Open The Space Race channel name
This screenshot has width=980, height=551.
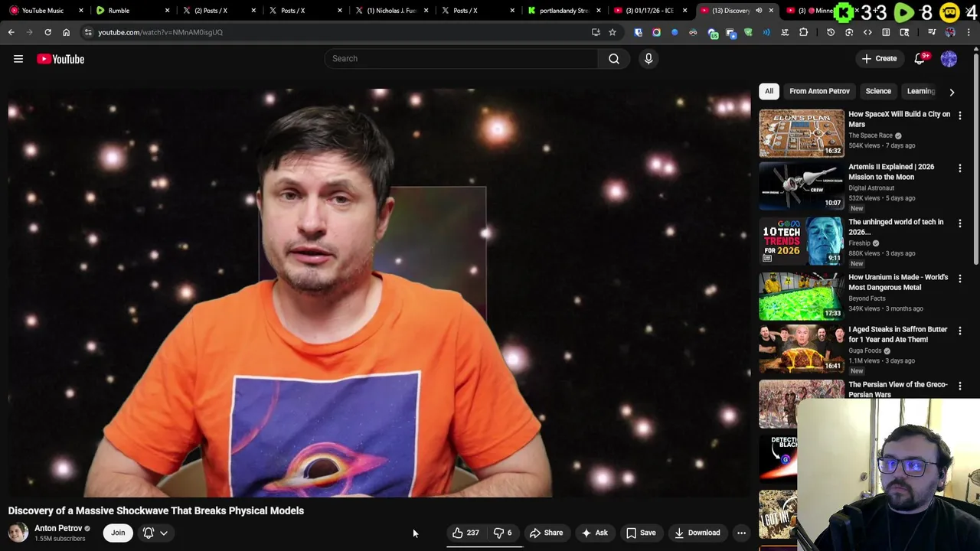(x=871, y=135)
